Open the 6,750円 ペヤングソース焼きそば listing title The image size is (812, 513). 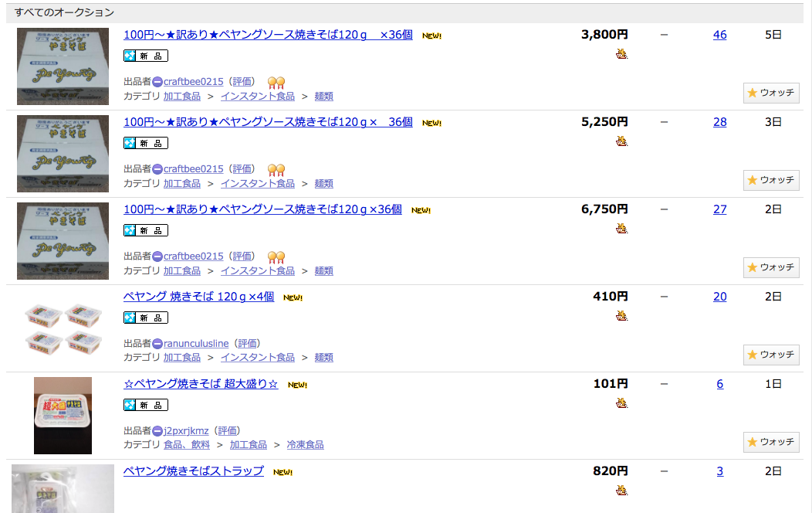[262, 209]
